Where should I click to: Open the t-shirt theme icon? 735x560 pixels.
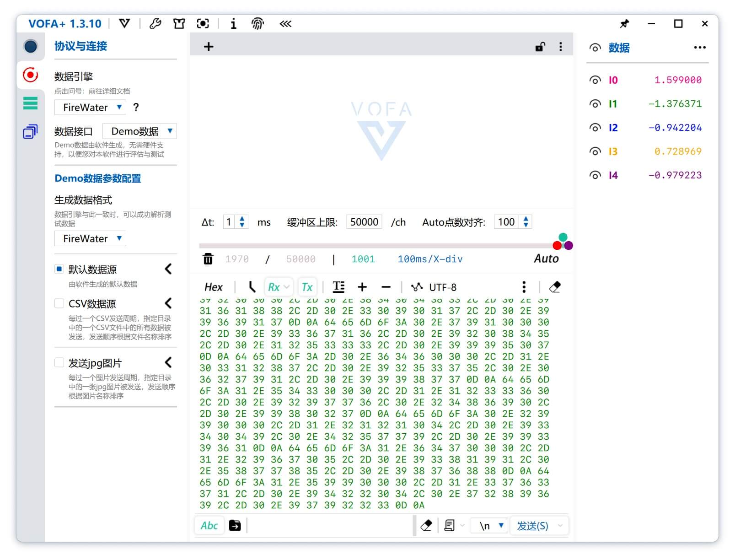tap(179, 24)
